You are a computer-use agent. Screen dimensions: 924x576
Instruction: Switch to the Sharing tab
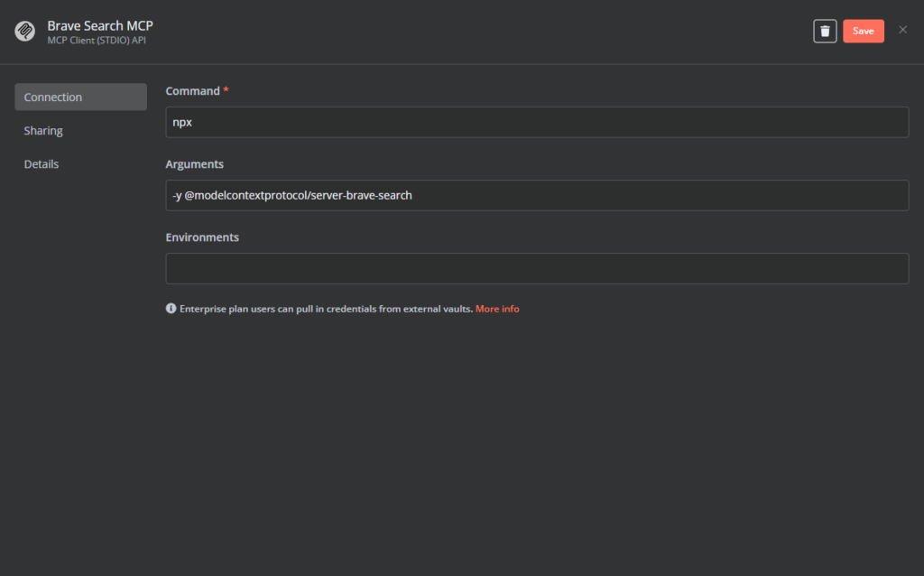43,131
